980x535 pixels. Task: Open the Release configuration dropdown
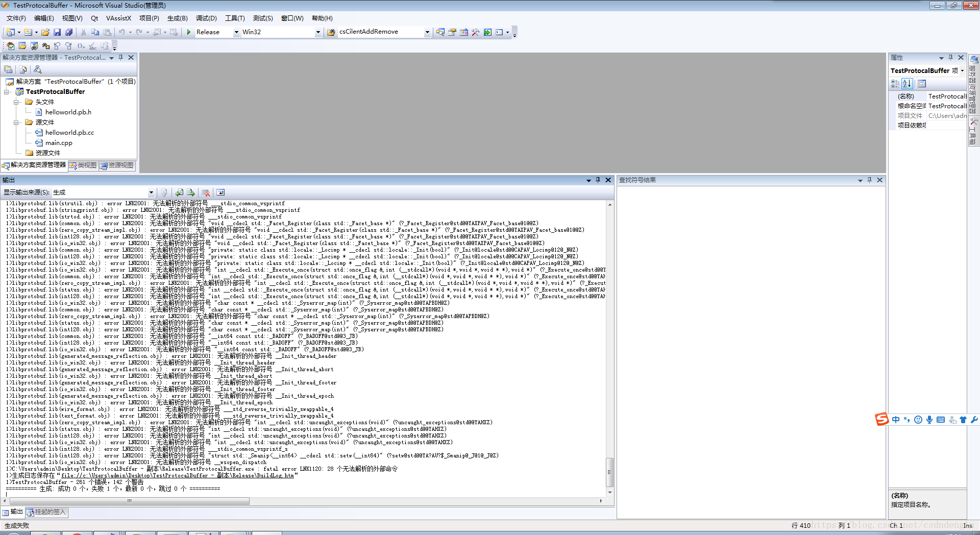(236, 32)
